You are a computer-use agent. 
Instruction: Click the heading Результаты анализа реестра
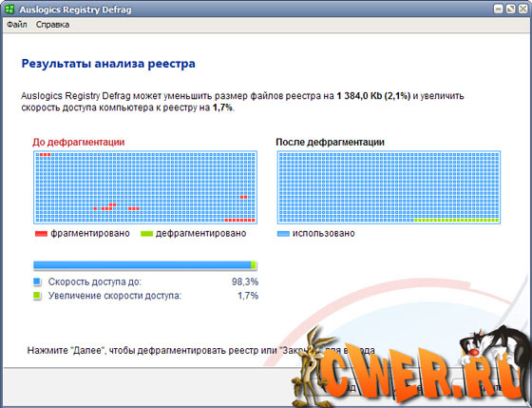point(108,64)
